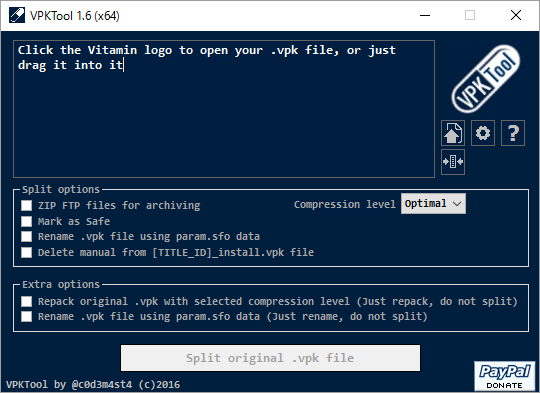The image size is (540, 393).
Task: Close the VPKTool window
Action: click(x=516, y=15)
